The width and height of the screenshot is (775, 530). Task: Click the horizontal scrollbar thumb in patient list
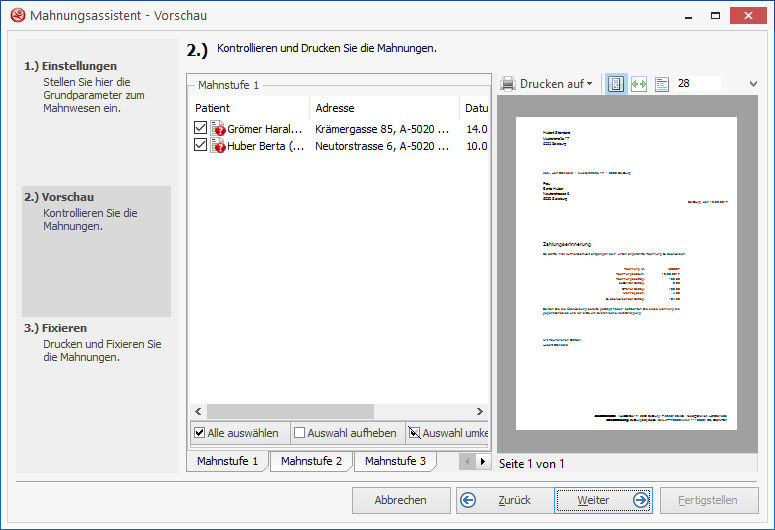click(290, 411)
